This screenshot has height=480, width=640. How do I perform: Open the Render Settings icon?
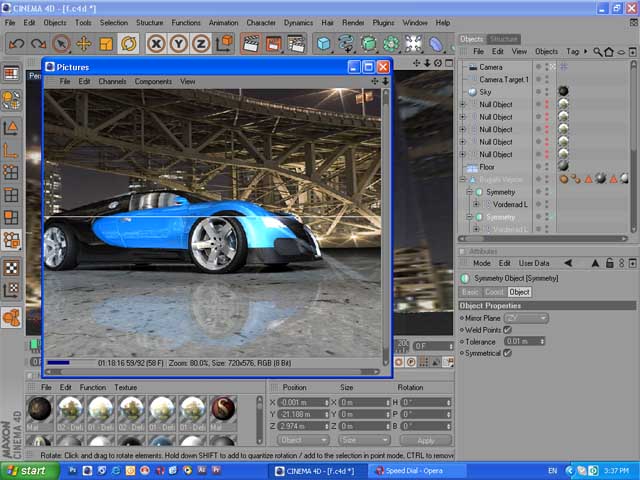coord(296,43)
